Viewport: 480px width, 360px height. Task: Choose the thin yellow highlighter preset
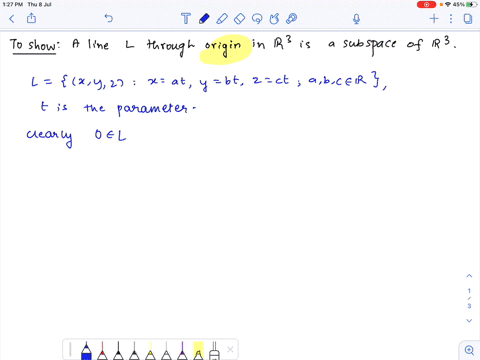150,351
